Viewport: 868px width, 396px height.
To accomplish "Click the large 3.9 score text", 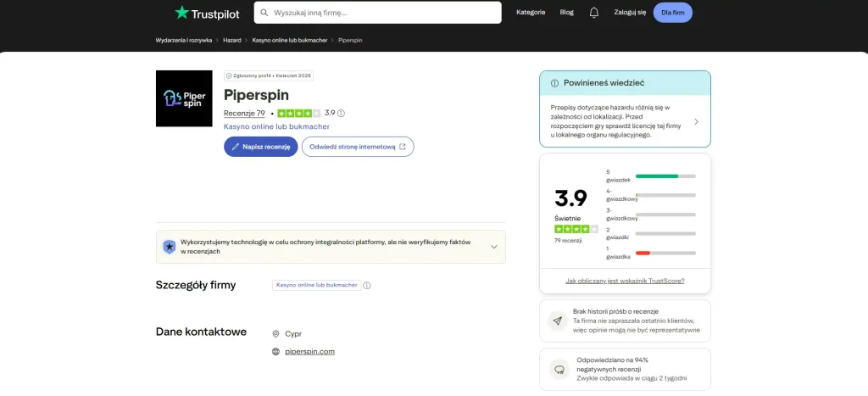I will (570, 198).
